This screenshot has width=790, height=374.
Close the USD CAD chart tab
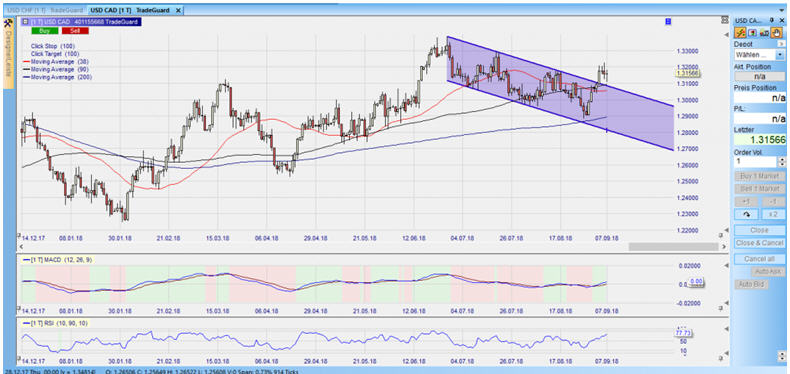tap(177, 10)
